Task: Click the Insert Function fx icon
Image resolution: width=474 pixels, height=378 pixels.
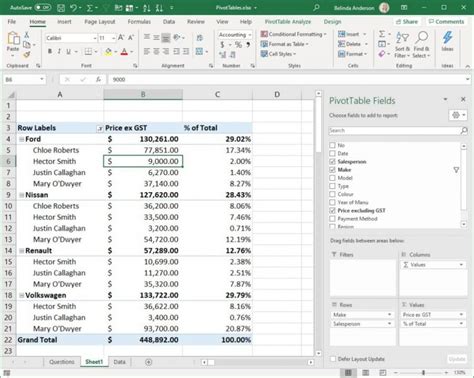Action: (x=98, y=79)
